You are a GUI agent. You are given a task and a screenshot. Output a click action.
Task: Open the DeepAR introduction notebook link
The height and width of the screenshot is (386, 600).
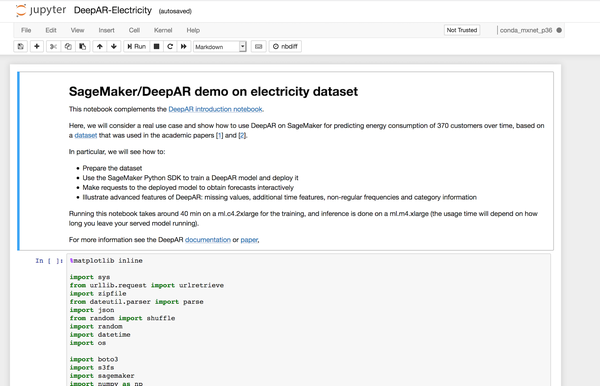[x=215, y=109]
